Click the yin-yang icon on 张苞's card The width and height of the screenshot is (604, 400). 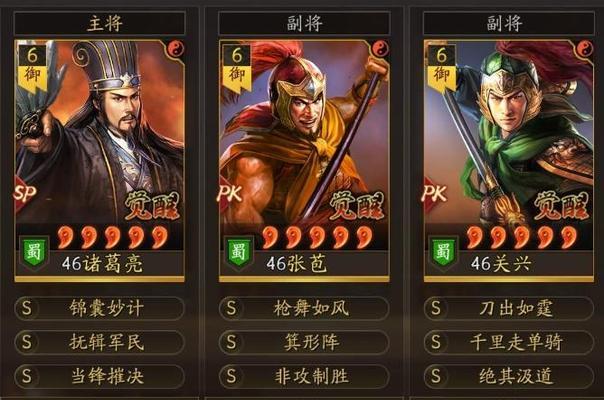381,49
